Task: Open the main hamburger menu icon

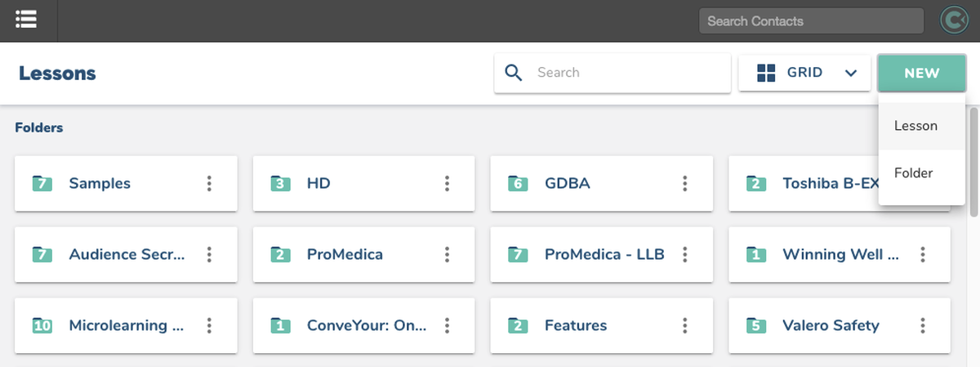Action: coord(25,18)
